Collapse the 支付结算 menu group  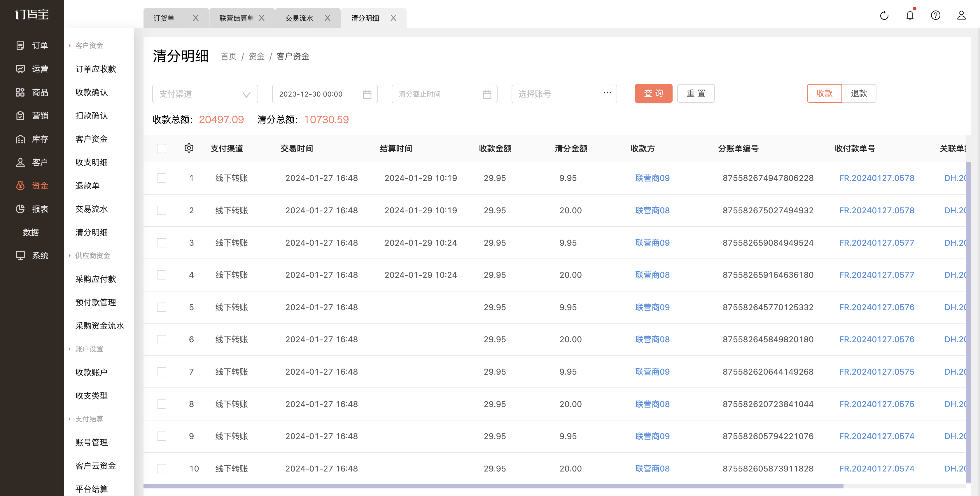(x=86, y=419)
